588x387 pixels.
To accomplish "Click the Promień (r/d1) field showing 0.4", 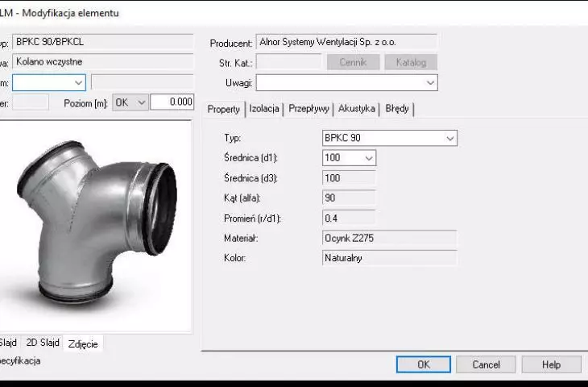I will pyautogui.click(x=349, y=218).
